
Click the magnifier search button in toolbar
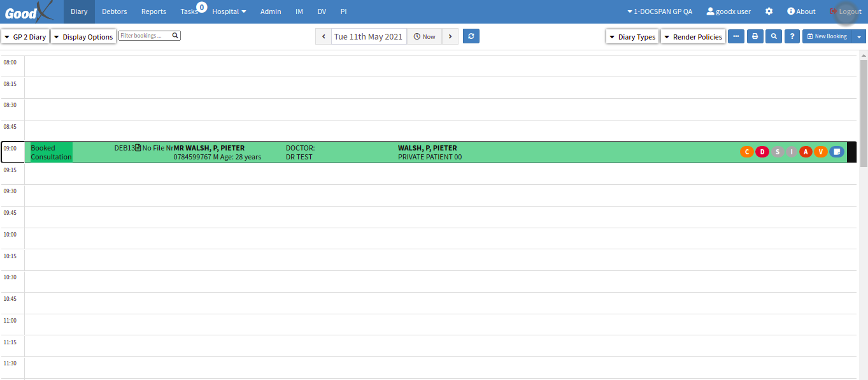773,36
